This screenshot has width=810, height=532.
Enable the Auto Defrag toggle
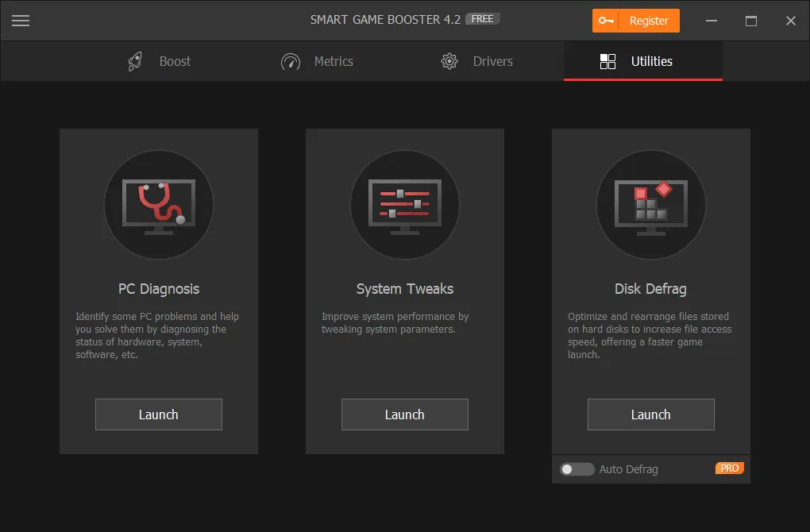[577, 469]
